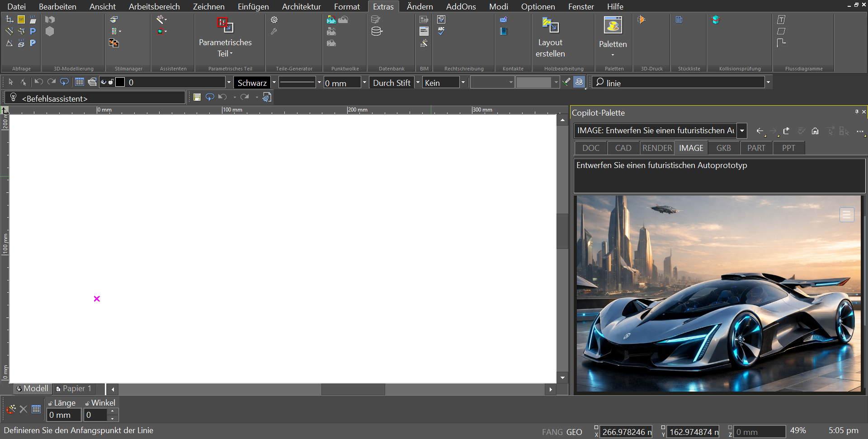This screenshot has height=439, width=868.
Task: Select the Modell tab
Action: [x=32, y=388]
